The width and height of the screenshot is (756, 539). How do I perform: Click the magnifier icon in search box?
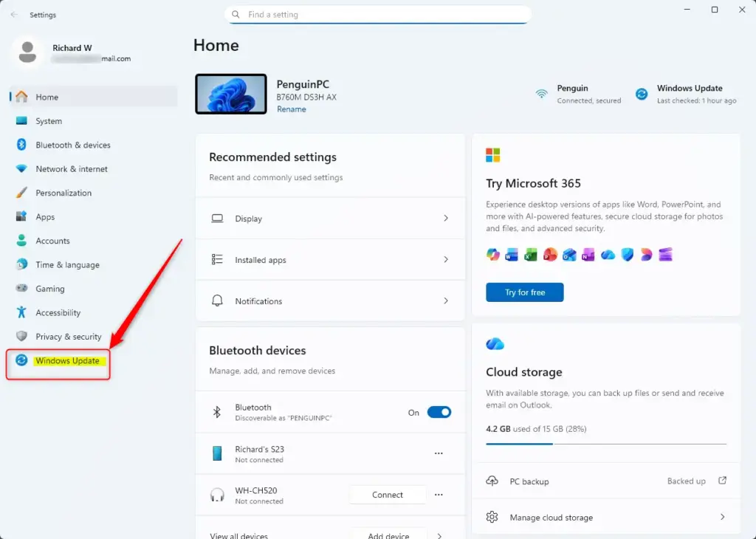236,15
